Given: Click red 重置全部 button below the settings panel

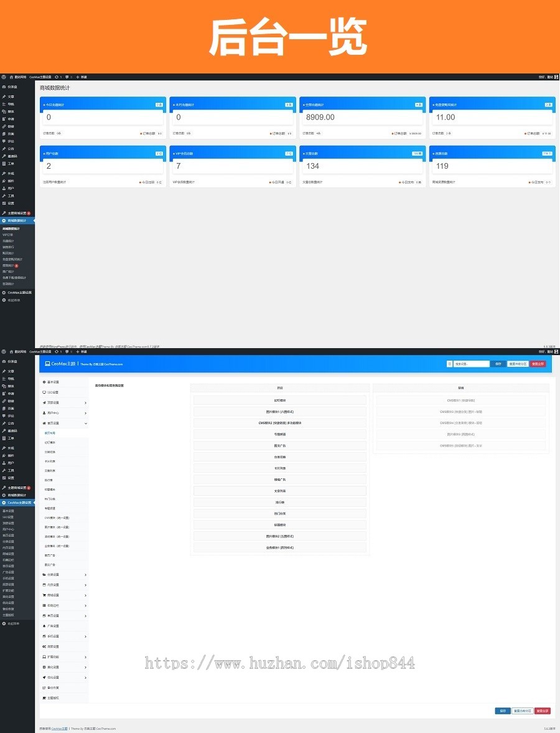Looking at the screenshot, I should click(x=542, y=711).
